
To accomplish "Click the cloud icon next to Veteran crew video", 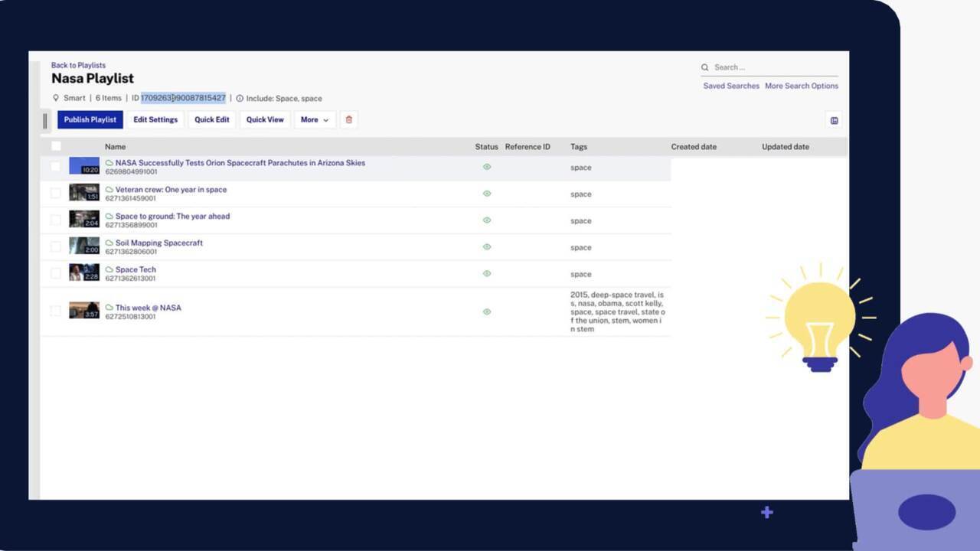I will (109, 190).
